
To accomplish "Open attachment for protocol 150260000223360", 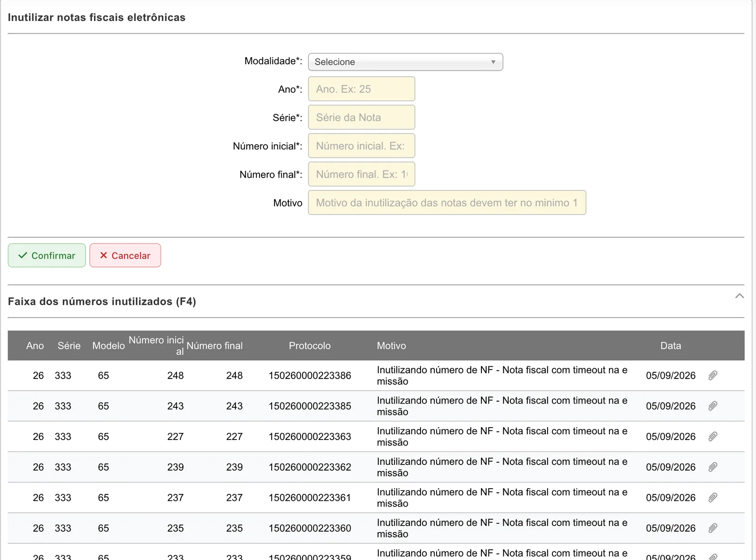I will pos(713,528).
